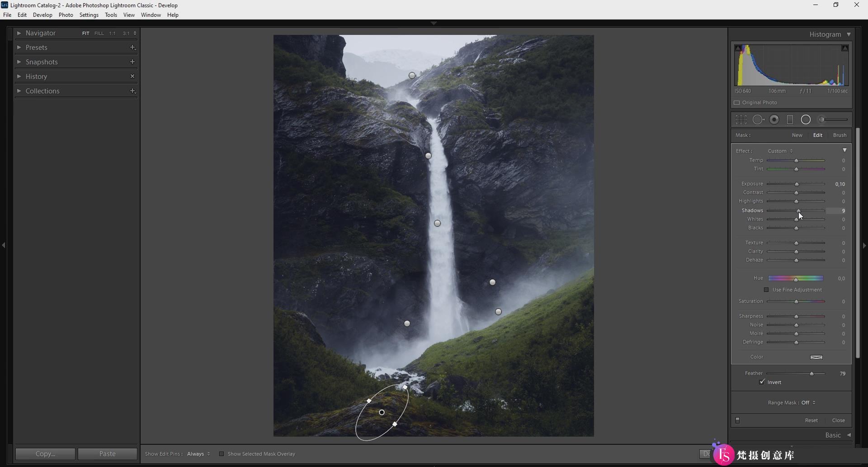Toggle shadow clipping indicator in histogram
Image resolution: width=868 pixels, height=467 pixels.
click(738, 48)
